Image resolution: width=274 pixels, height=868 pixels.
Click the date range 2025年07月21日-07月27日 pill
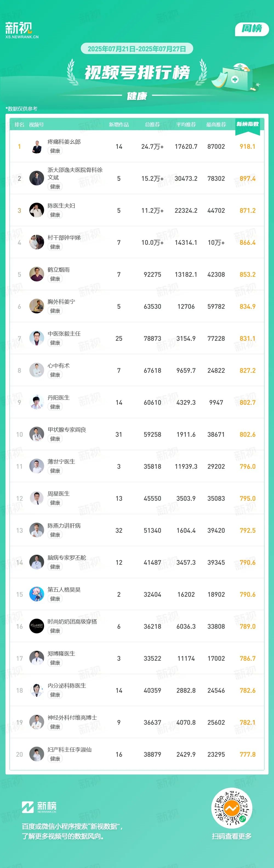[137, 49]
